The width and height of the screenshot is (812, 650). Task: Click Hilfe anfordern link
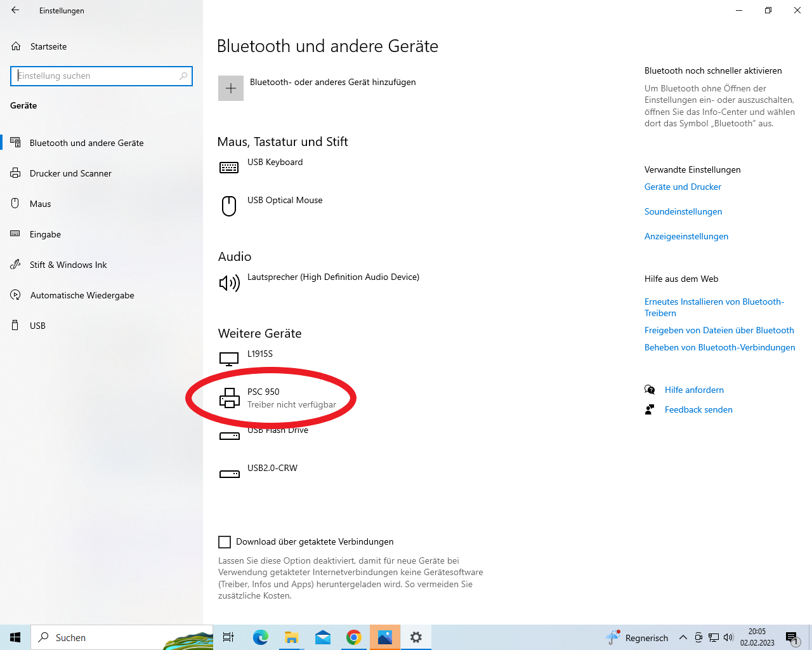[694, 390]
